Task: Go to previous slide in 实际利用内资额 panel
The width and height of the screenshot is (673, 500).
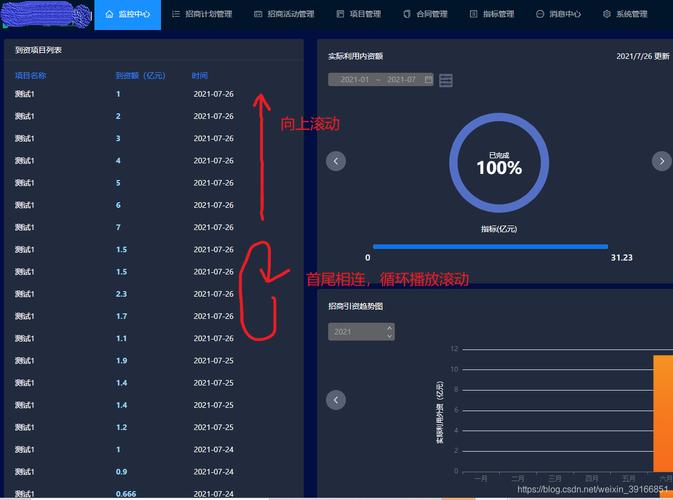Action: click(337, 161)
